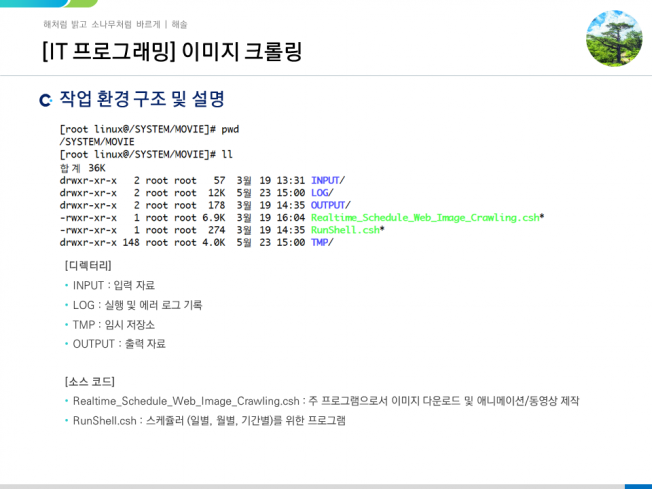The width and height of the screenshot is (652, 489).
Task: Click the green RunShell.csh file in the terminal
Action: pyautogui.click(x=346, y=229)
